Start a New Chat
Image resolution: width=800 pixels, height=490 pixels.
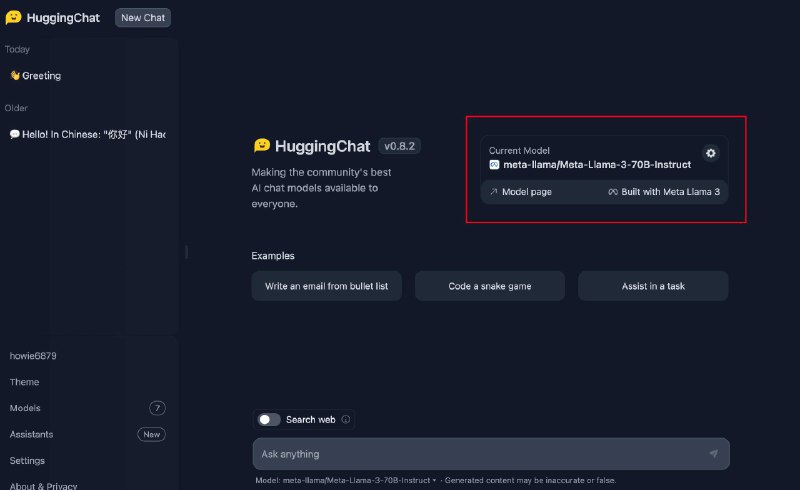[143, 18]
